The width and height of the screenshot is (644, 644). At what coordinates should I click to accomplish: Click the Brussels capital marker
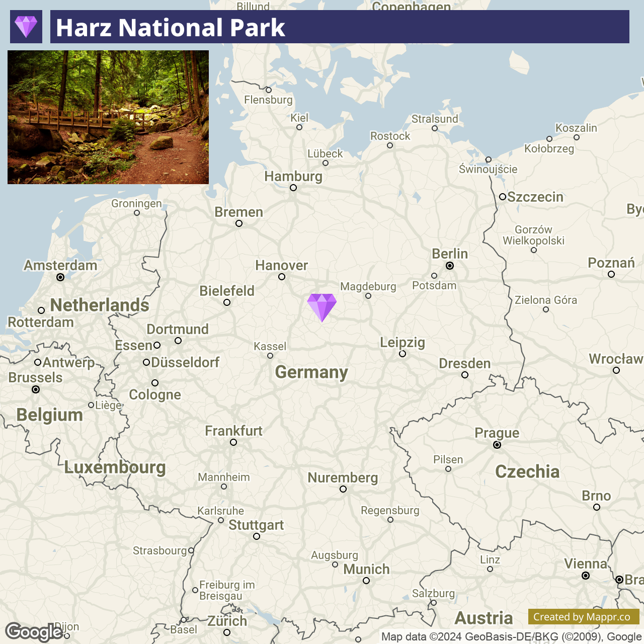coord(36,389)
